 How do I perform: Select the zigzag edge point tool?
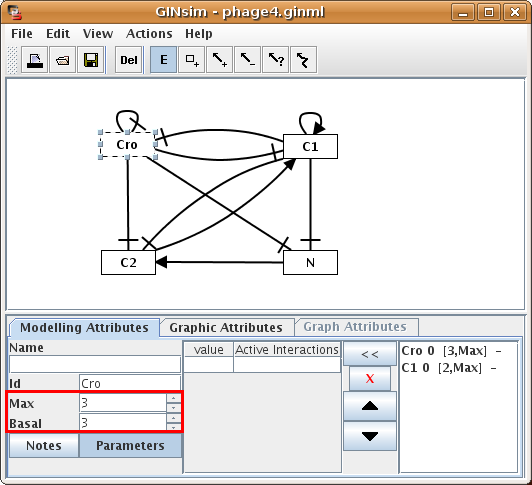tap(304, 60)
